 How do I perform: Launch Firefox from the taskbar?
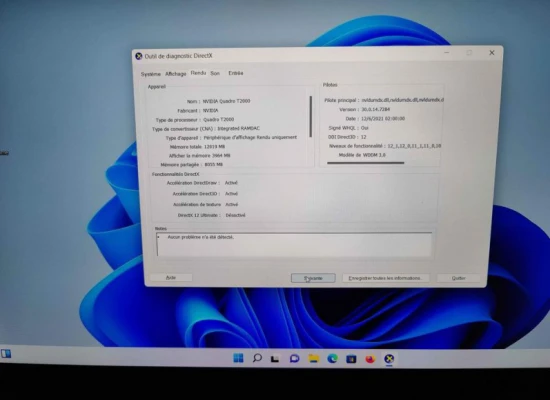coord(370,359)
